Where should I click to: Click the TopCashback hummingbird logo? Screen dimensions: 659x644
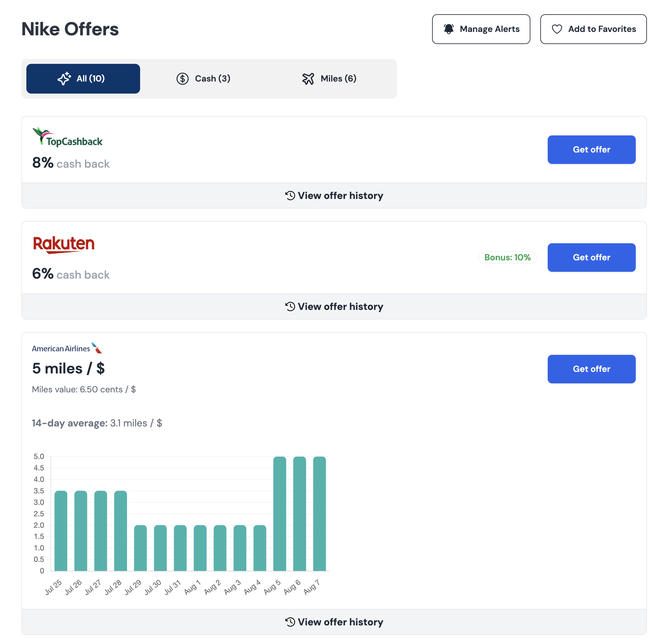[x=67, y=137]
